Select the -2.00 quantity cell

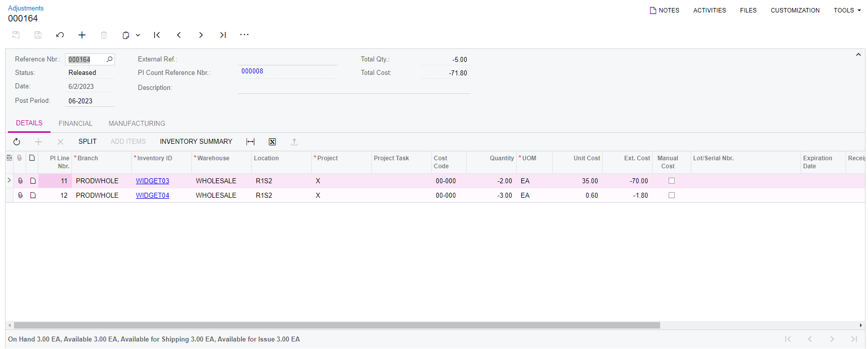pos(491,181)
